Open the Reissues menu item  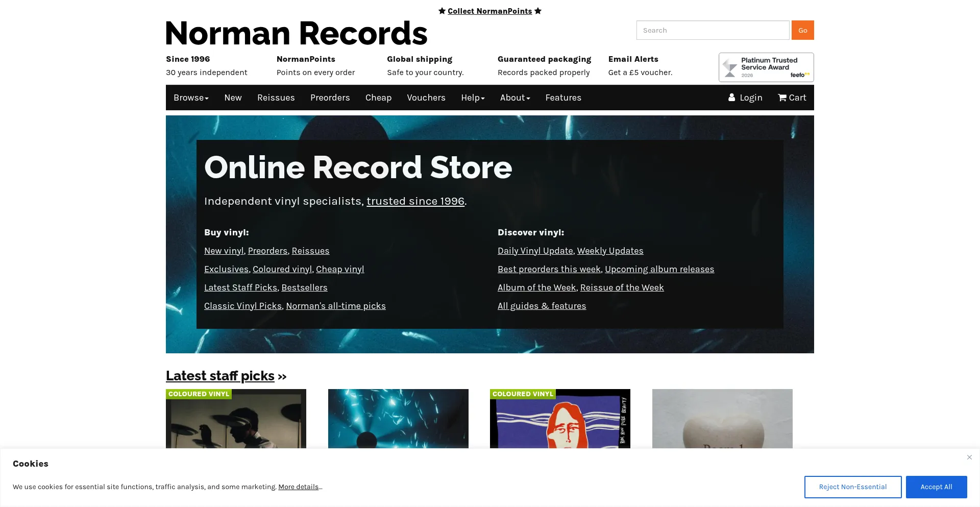[276, 98]
